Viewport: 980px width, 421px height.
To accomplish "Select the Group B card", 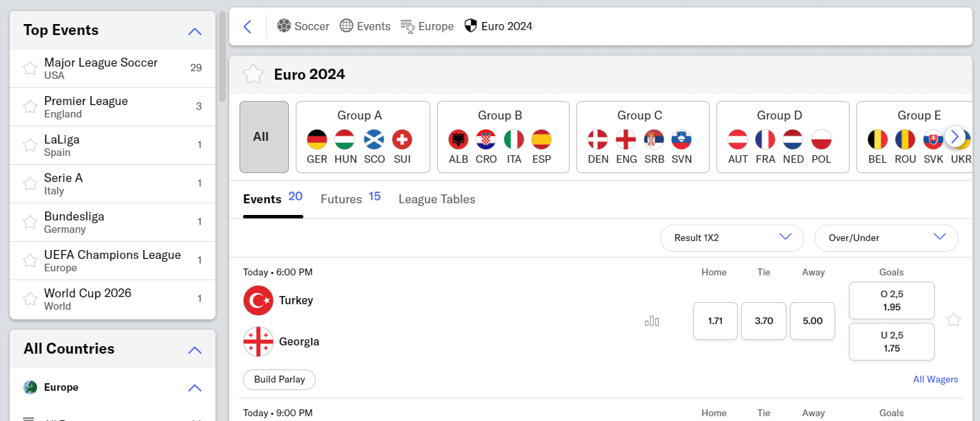I will point(502,137).
